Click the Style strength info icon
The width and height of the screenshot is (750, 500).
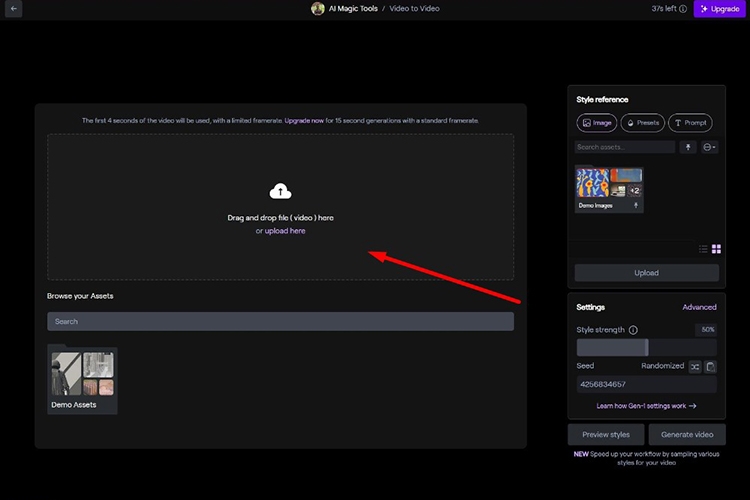point(633,330)
